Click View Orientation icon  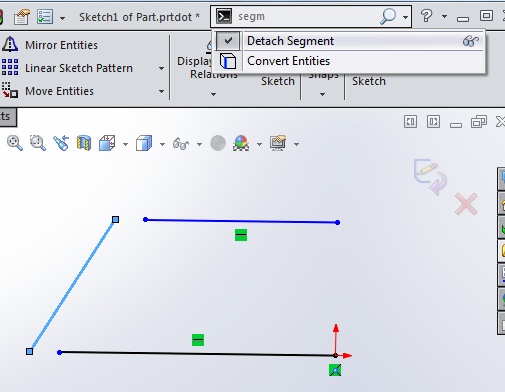pos(107,143)
